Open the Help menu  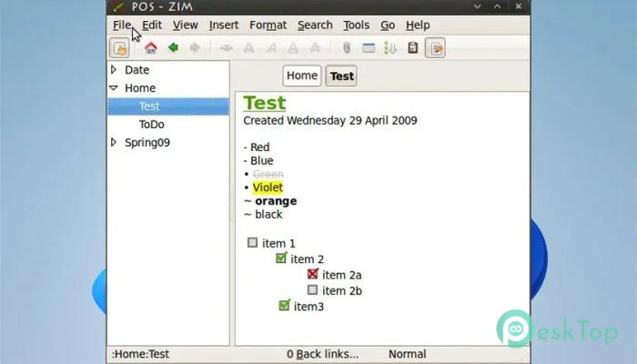pos(418,25)
